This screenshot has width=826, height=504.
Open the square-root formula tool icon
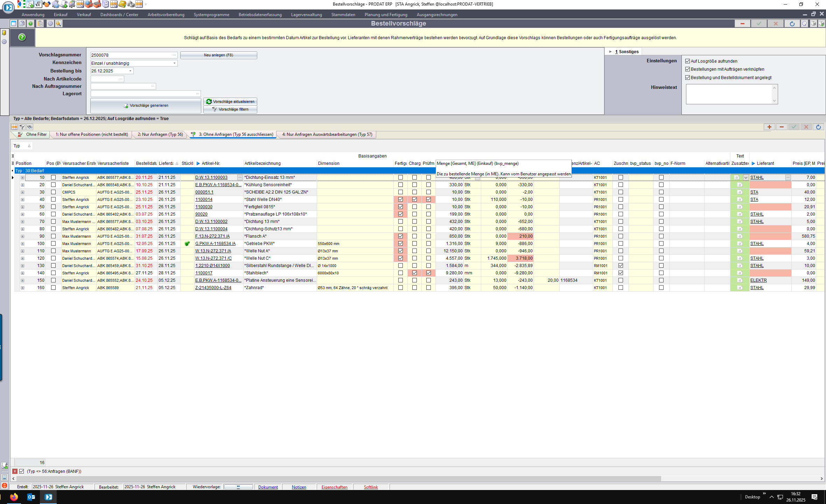coord(38,4)
